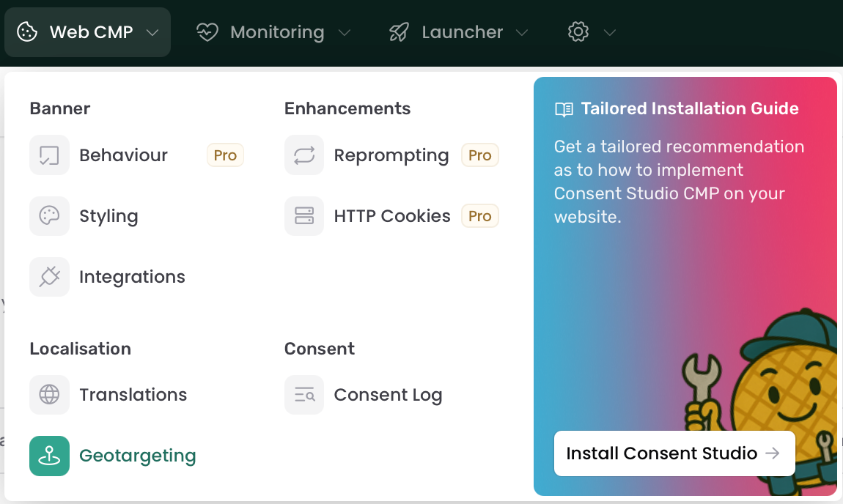Click Install Consent Studio button

coord(674,453)
